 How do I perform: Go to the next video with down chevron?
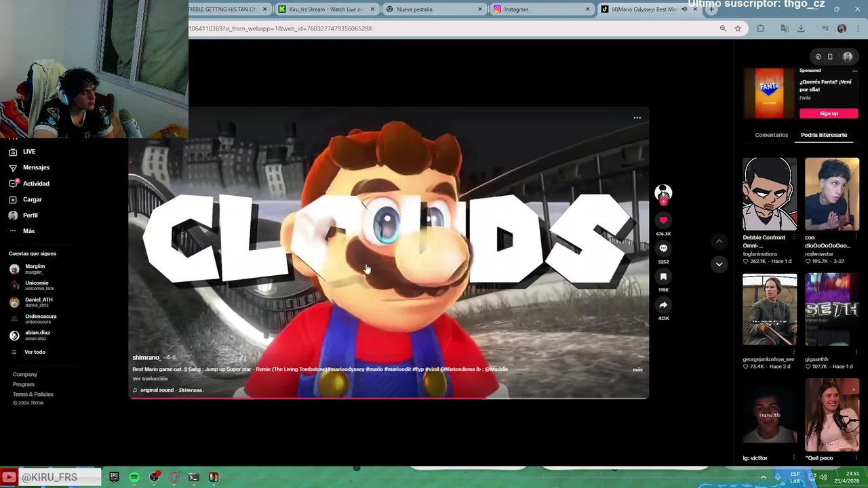pos(719,264)
